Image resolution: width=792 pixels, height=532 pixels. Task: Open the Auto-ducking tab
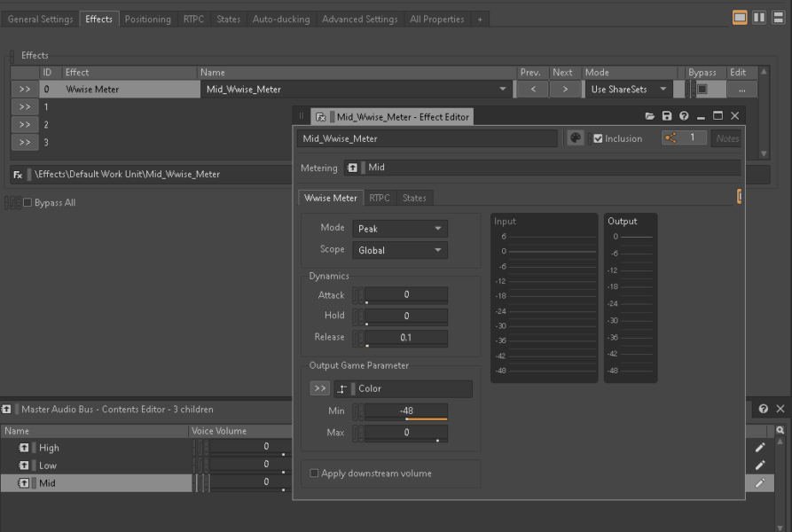coord(281,20)
